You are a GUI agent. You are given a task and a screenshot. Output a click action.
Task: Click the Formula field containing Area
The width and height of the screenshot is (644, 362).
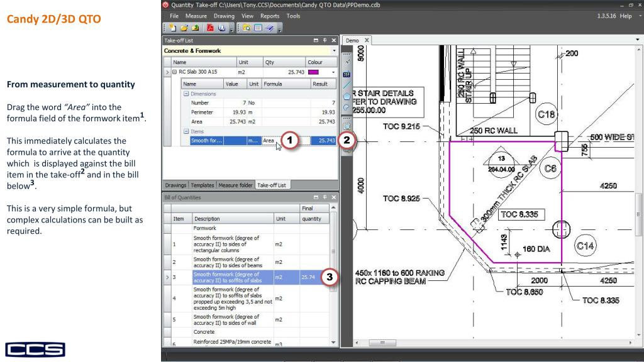click(286, 140)
